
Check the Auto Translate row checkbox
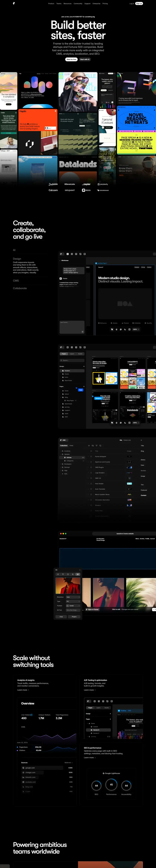point(91,489)
